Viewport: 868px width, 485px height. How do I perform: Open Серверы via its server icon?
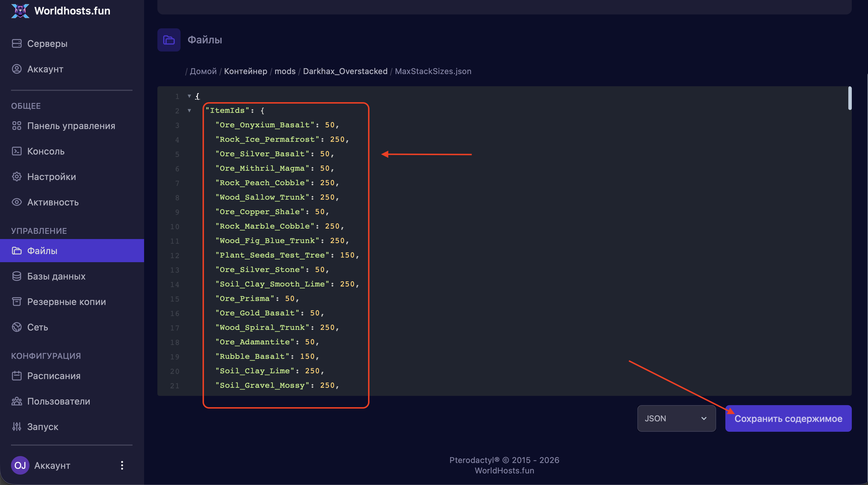pyautogui.click(x=16, y=43)
